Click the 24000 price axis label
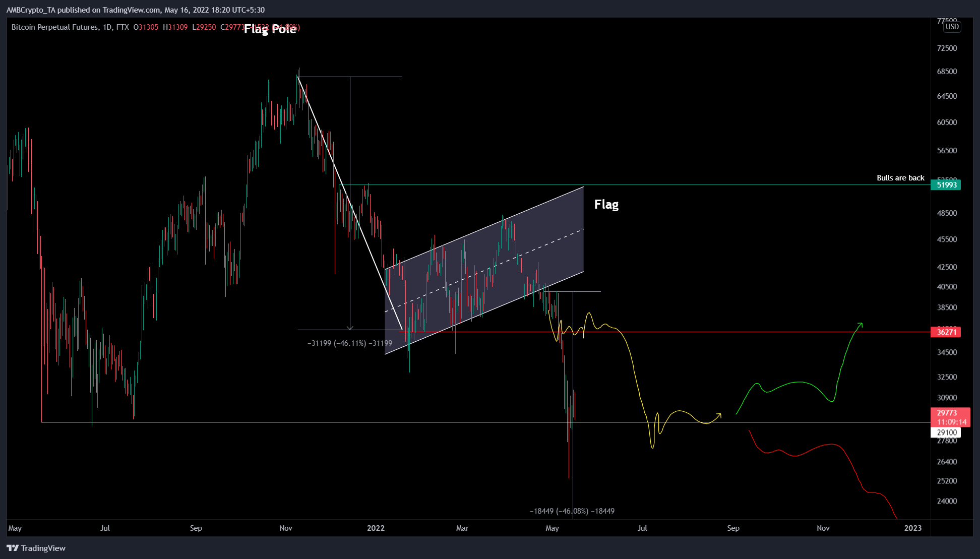The height and width of the screenshot is (559, 980). coord(947,501)
